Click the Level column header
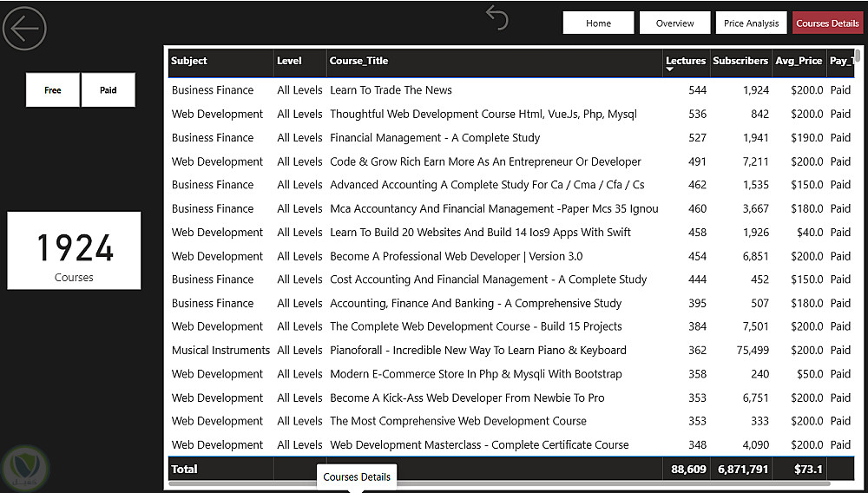The width and height of the screenshot is (868, 493). click(x=289, y=61)
